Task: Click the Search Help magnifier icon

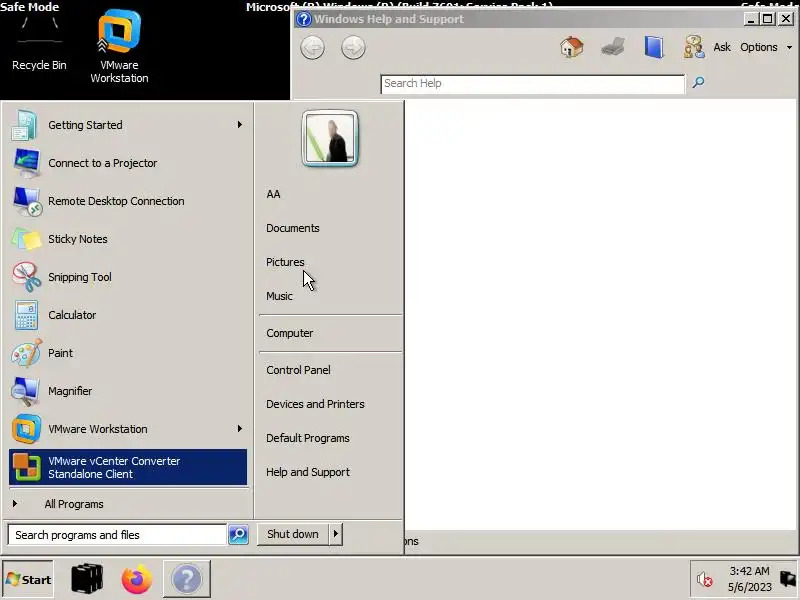Action: coord(698,82)
